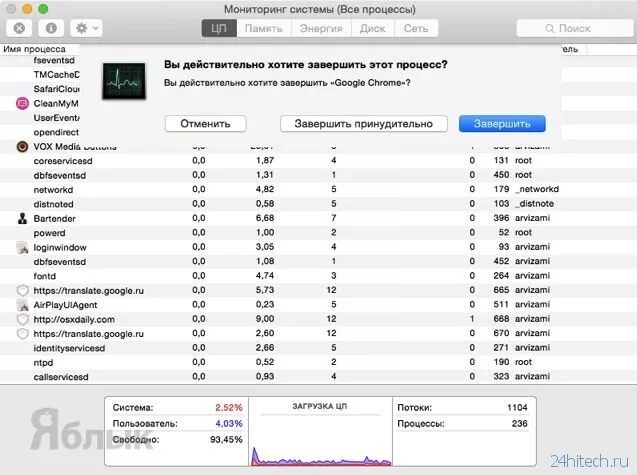Click the Пользователь 4,03% value

click(x=229, y=423)
